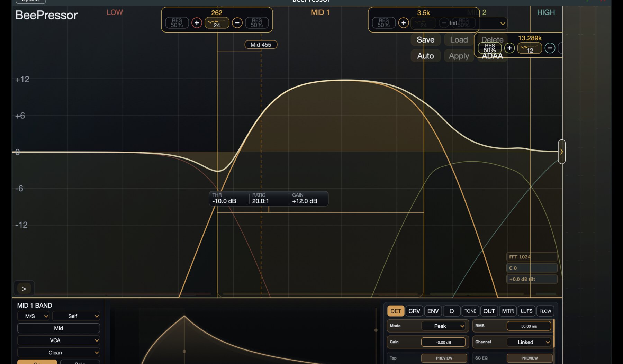The width and height of the screenshot is (623, 364).
Task: Click the Auto button
Action: tap(425, 56)
